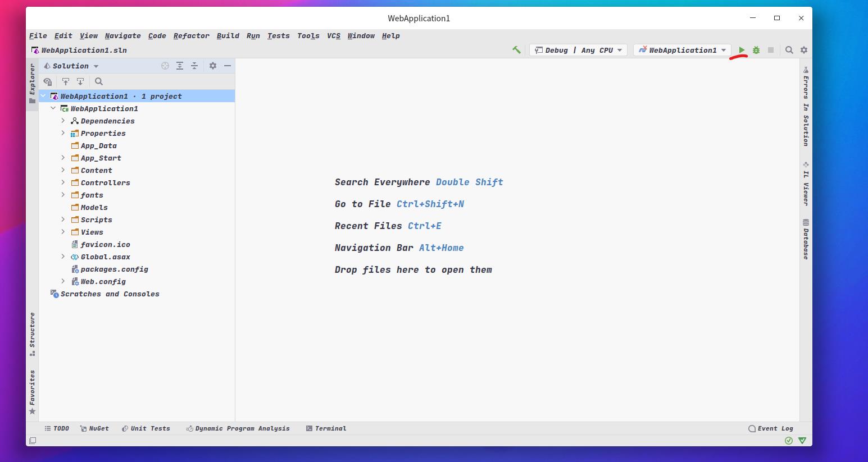Open Search Everywhere magnifier in top toolbar
Viewport: 868px width, 462px height.
789,50
